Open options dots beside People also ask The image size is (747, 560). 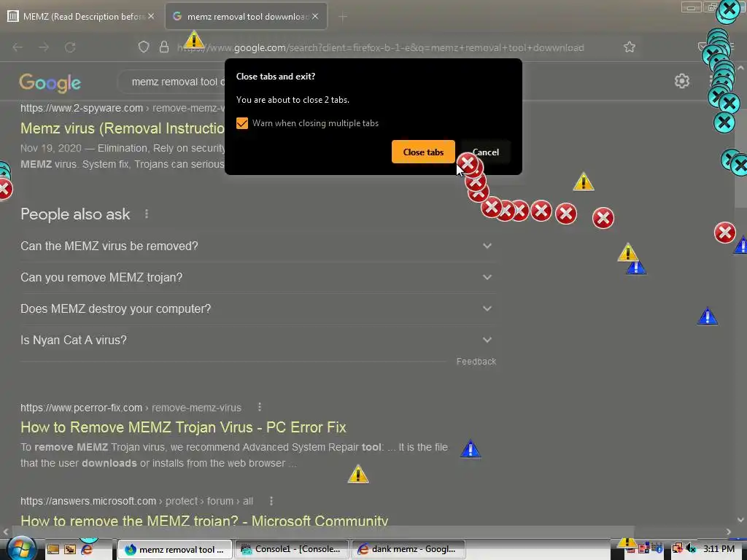tap(146, 214)
